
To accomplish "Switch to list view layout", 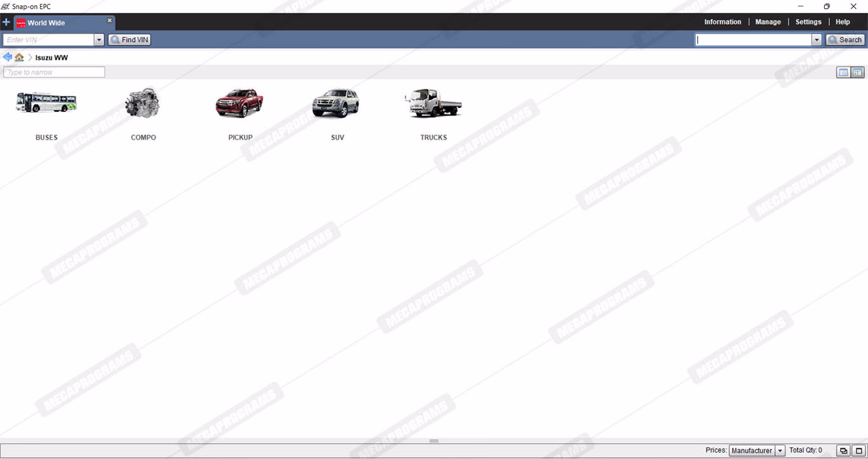I will click(843, 72).
